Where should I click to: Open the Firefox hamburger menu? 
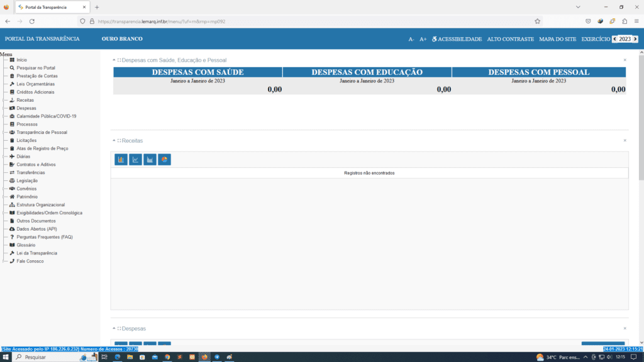636,21
